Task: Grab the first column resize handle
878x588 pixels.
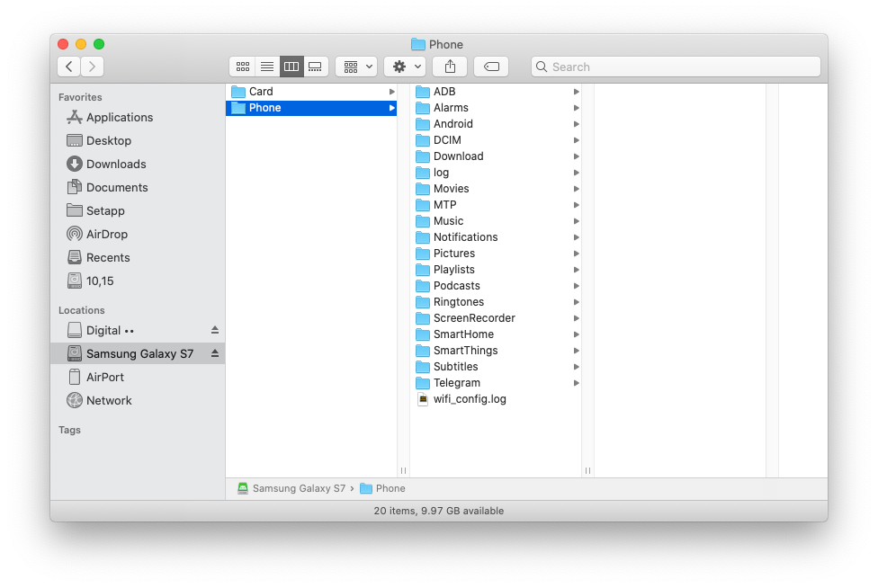Action: (403, 470)
